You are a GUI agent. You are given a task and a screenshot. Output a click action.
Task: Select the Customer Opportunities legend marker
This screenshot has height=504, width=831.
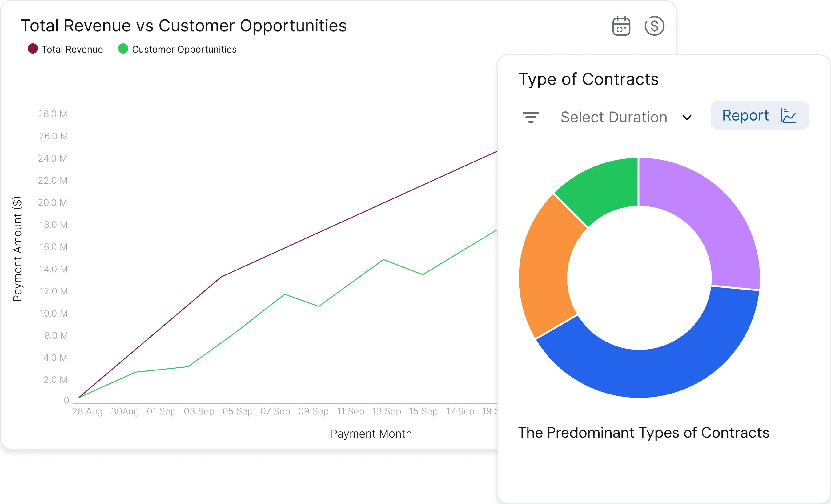(123, 49)
